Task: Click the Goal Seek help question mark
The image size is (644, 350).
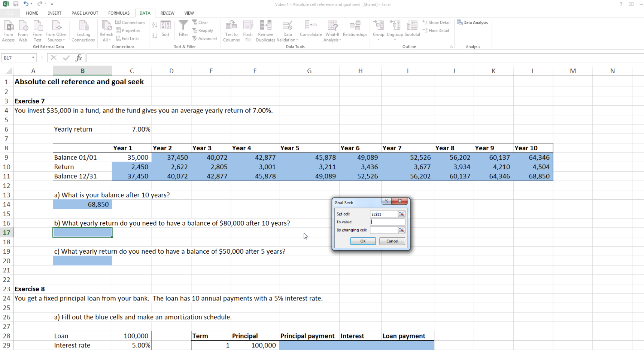Action: click(x=387, y=201)
